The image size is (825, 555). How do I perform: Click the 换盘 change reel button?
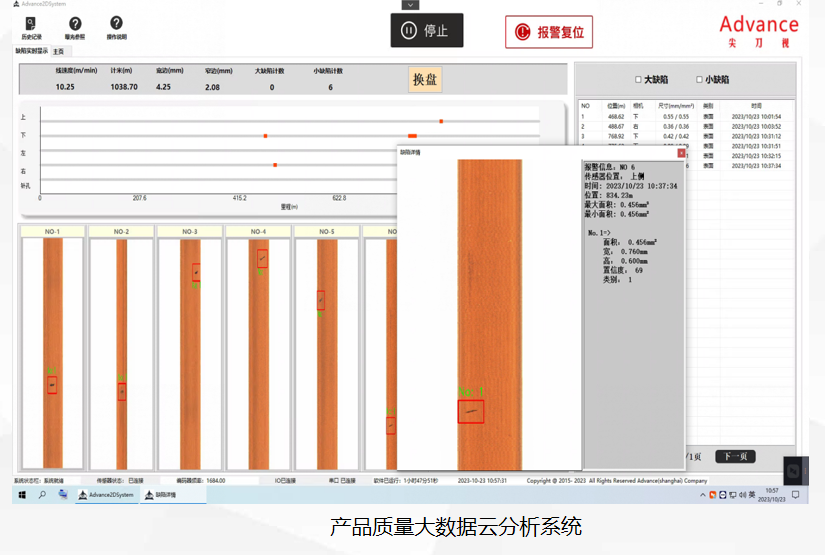[x=425, y=79]
